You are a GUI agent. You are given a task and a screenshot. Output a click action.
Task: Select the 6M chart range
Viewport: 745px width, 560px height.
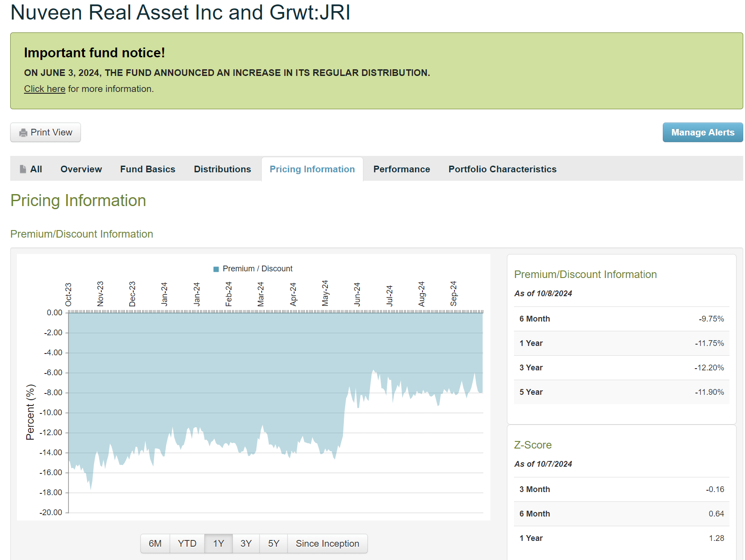(x=155, y=543)
